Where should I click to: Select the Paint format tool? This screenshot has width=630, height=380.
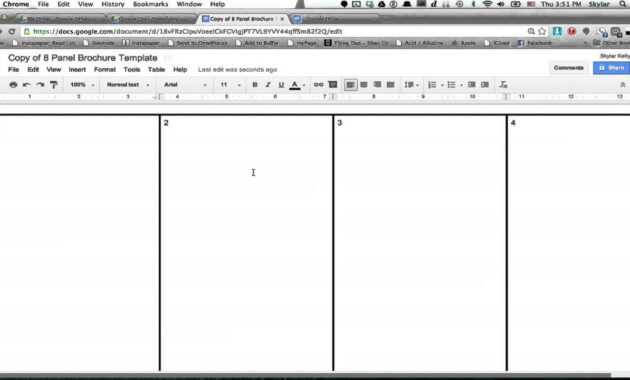(53, 85)
